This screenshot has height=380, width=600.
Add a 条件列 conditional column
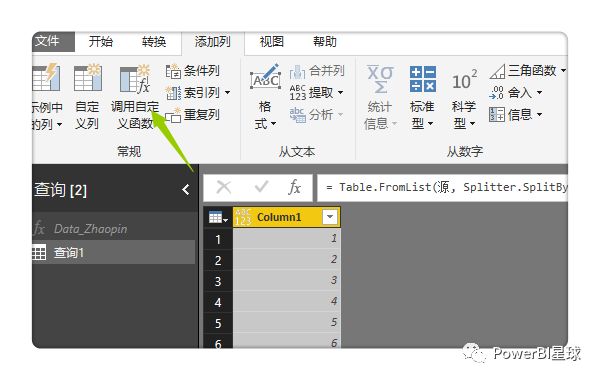coord(192,71)
